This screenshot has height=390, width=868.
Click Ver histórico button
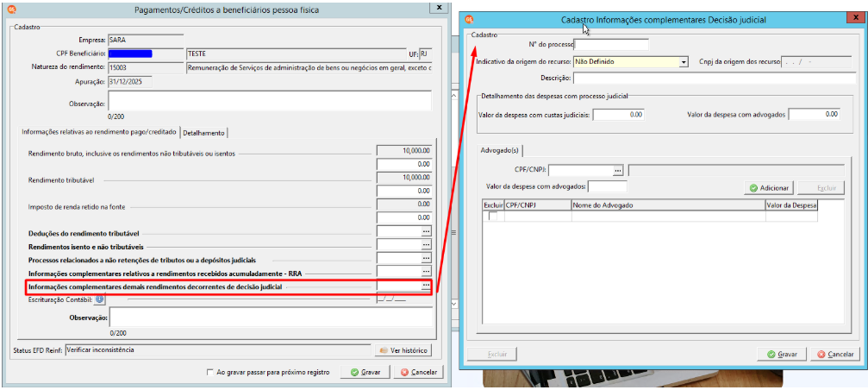coord(403,350)
